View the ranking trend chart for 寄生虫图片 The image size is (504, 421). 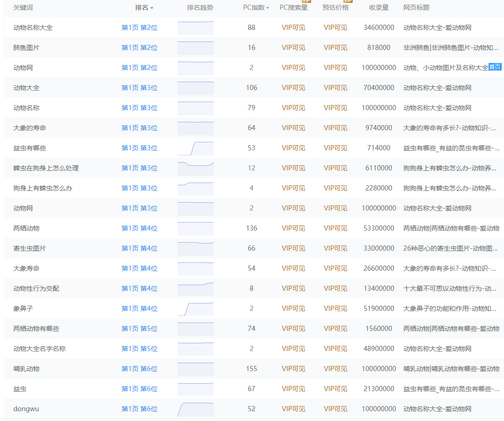(x=195, y=249)
